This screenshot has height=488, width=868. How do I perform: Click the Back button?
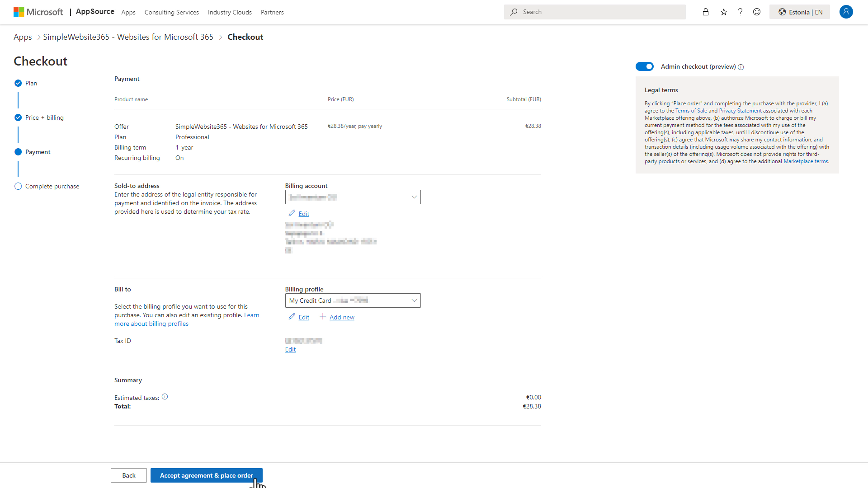pyautogui.click(x=129, y=475)
